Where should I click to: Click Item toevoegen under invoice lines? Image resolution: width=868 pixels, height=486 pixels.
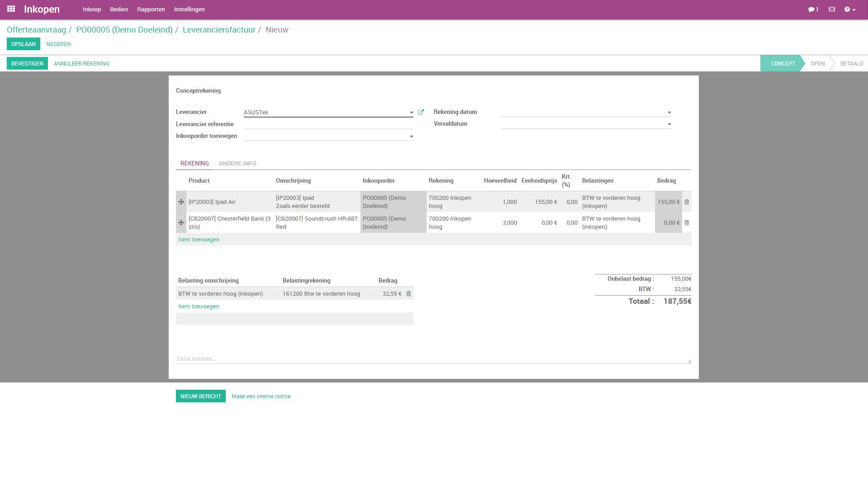point(199,240)
